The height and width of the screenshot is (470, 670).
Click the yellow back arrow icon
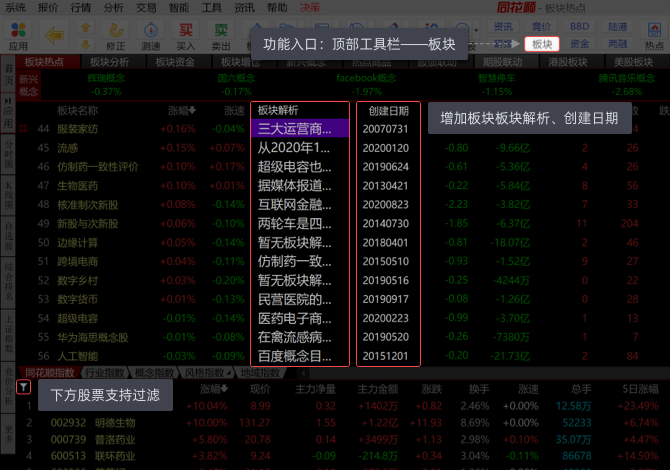pos(54,35)
